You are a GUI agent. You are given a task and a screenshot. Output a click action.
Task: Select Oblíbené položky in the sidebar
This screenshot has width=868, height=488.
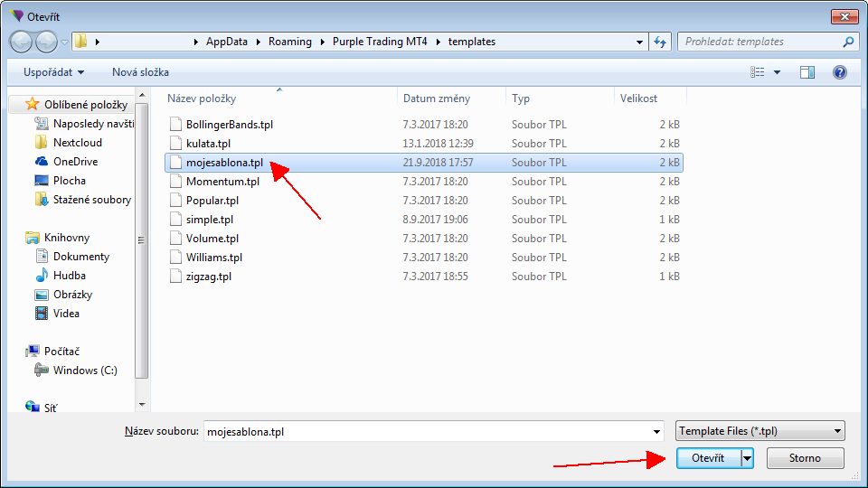click(86, 105)
